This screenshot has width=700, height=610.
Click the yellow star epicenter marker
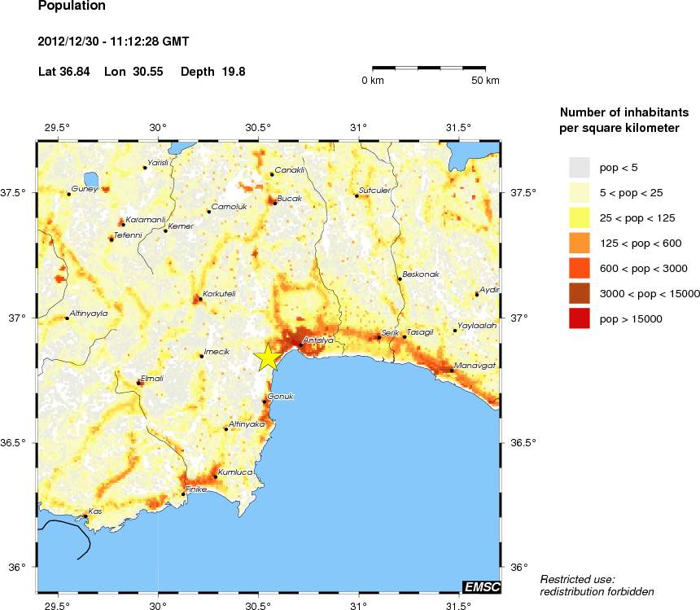point(268,358)
